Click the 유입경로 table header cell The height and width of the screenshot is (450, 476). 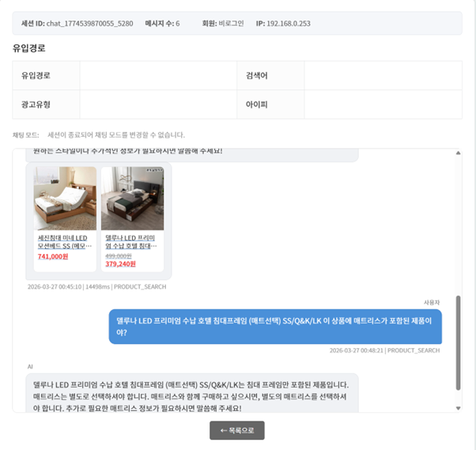46,75
